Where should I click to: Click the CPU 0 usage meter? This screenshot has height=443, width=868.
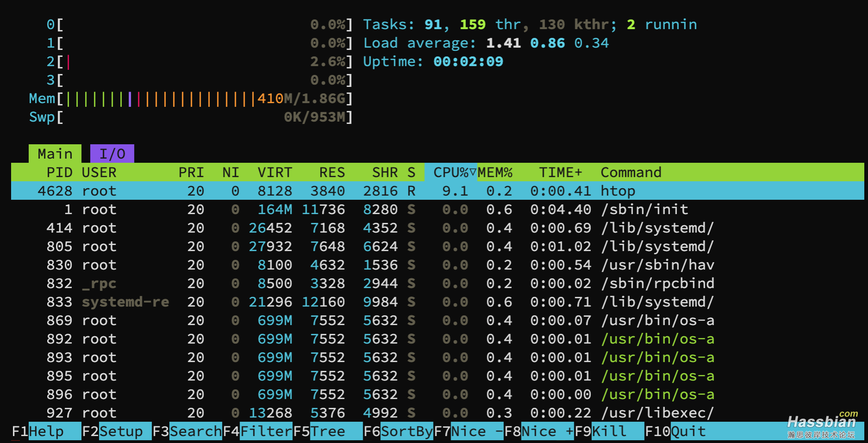[199, 24]
